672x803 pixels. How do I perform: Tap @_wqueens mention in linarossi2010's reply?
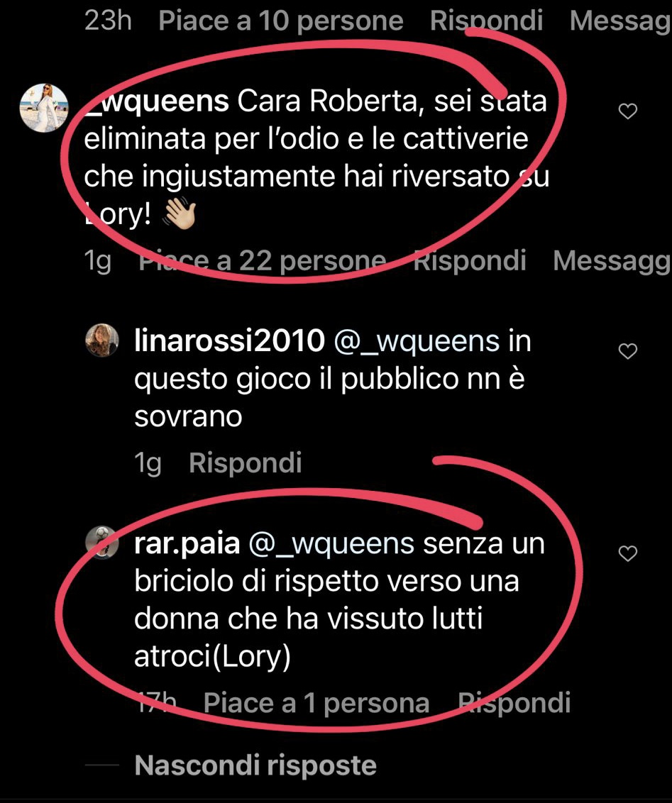[417, 342]
